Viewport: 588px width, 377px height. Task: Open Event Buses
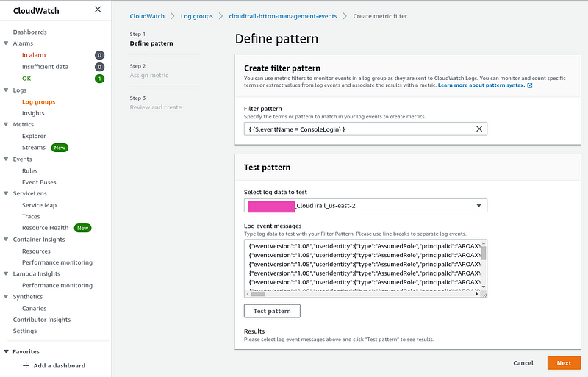click(39, 182)
